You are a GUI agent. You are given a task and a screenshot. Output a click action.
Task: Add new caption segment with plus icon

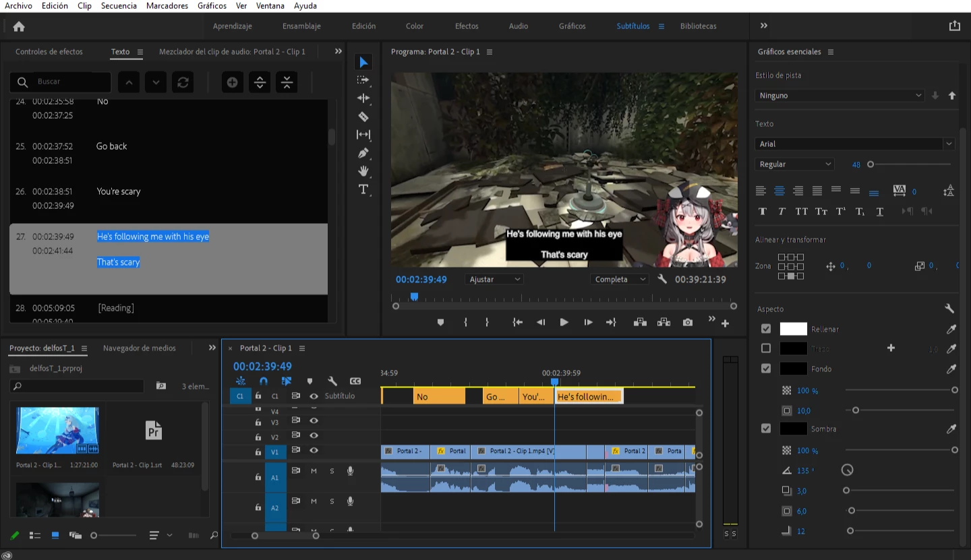point(233,82)
